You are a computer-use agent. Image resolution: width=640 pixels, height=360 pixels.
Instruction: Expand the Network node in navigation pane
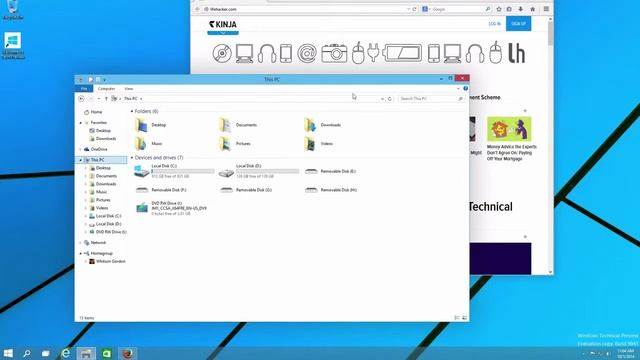pyautogui.click(x=81, y=243)
